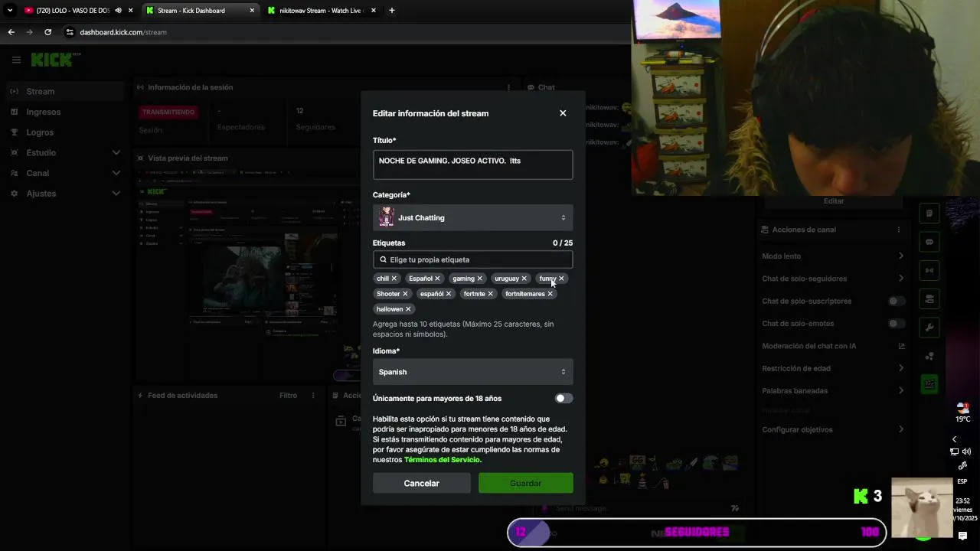Remove the fortnite tag
The image size is (980, 551).
point(490,294)
